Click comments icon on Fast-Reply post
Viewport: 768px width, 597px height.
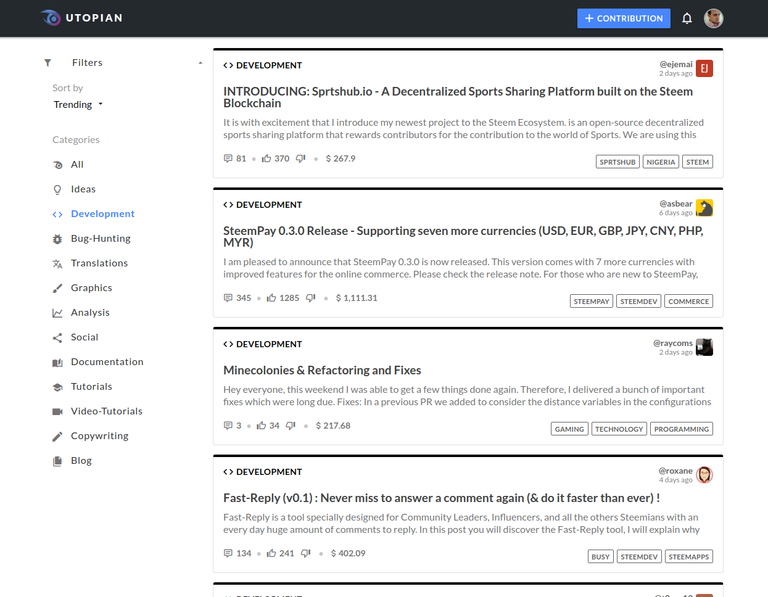(228, 553)
